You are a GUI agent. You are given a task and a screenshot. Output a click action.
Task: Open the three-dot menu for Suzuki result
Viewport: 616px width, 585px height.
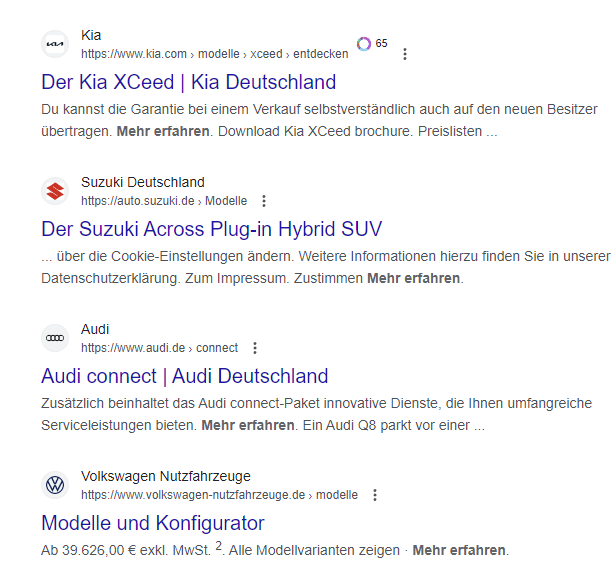click(x=264, y=201)
